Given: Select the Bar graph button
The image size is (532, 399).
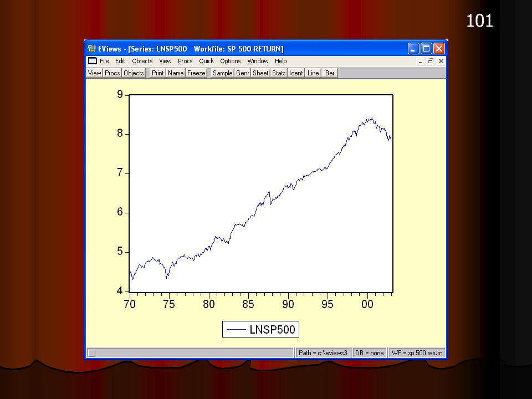Looking at the screenshot, I should 329,73.
